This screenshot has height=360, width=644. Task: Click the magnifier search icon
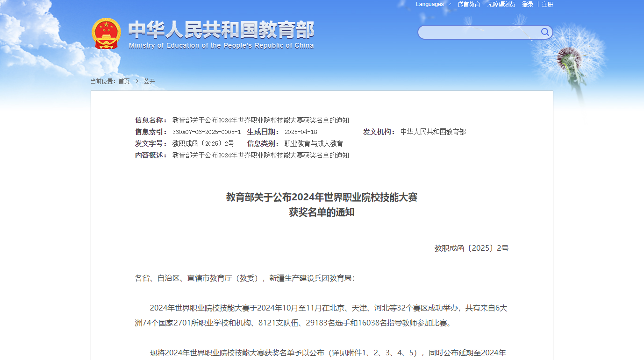[x=545, y=32]
